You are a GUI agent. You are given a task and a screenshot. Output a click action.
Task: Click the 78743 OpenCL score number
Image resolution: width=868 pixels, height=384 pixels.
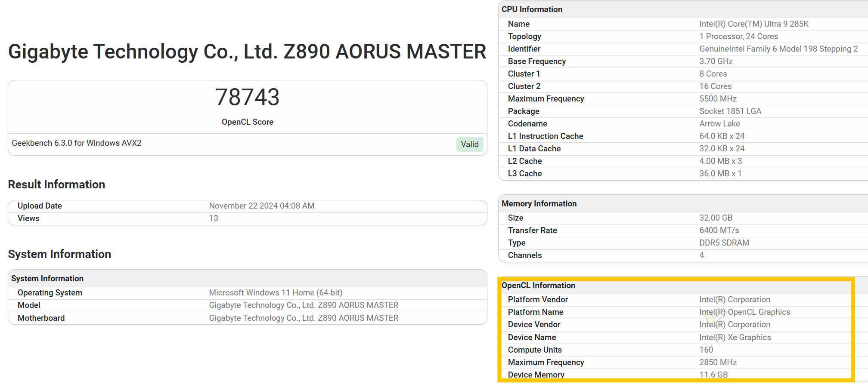pos(247,97)
